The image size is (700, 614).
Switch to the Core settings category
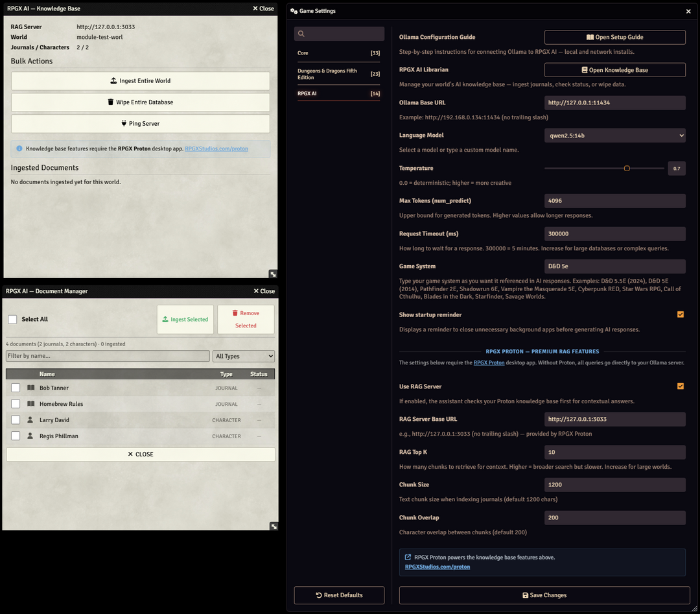[x=338, y=53]
